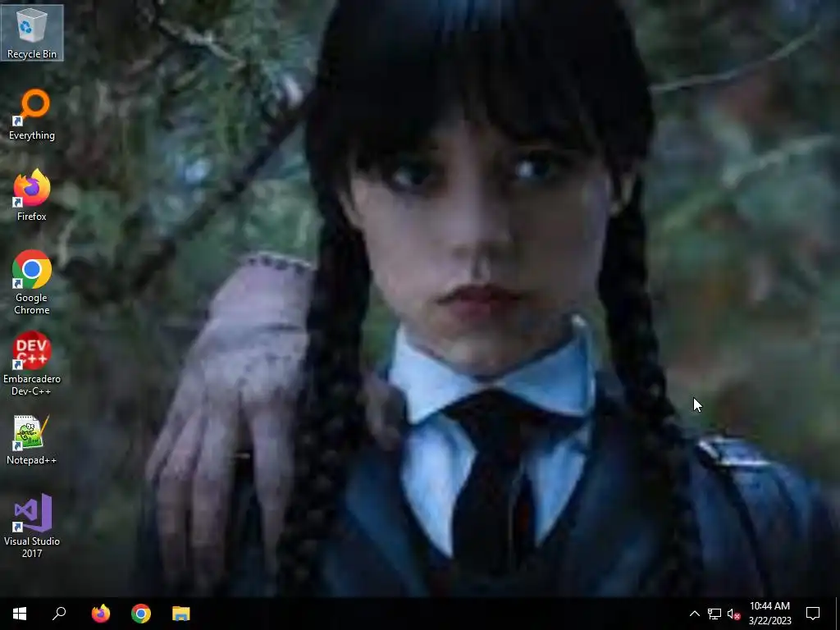Select the Visual Studio 2017 shortcut
The height and width of the screenshot is (630, 840).
(32, 526)
